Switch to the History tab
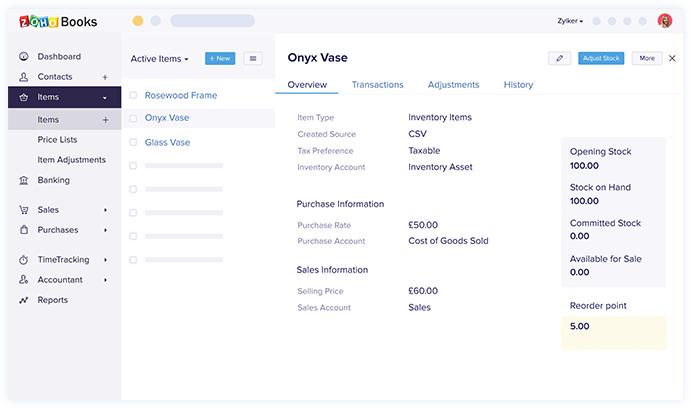Image resolution: width=691 pixels, height=408 pixels. click(518, 85)
